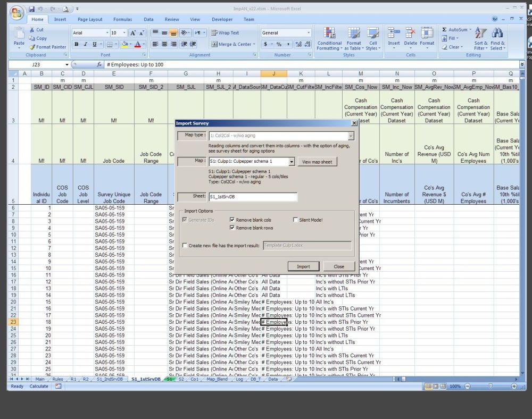Click the Paste icon in Clipboard group
The width and height of the screenshot is (532, 419).
(x=19, y=34)
